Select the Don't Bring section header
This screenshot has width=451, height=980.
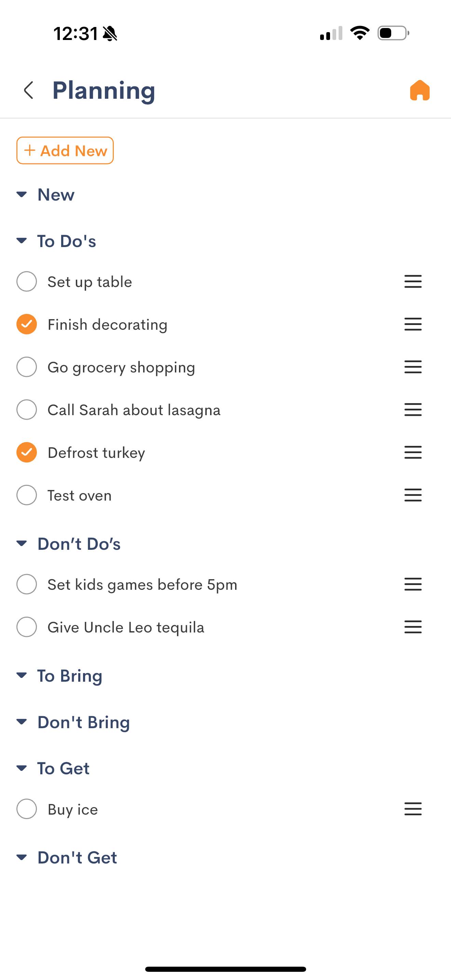(83, 722)
